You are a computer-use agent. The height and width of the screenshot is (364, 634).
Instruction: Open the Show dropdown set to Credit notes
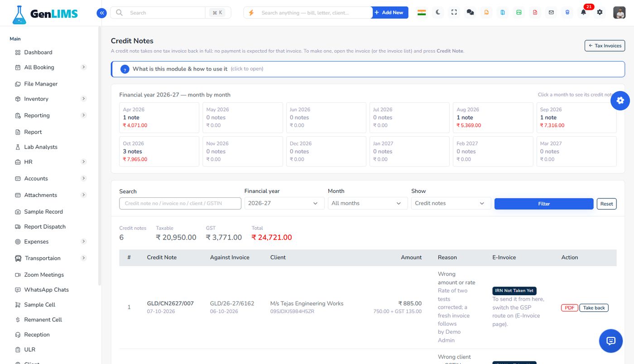[x=450, y=203]
